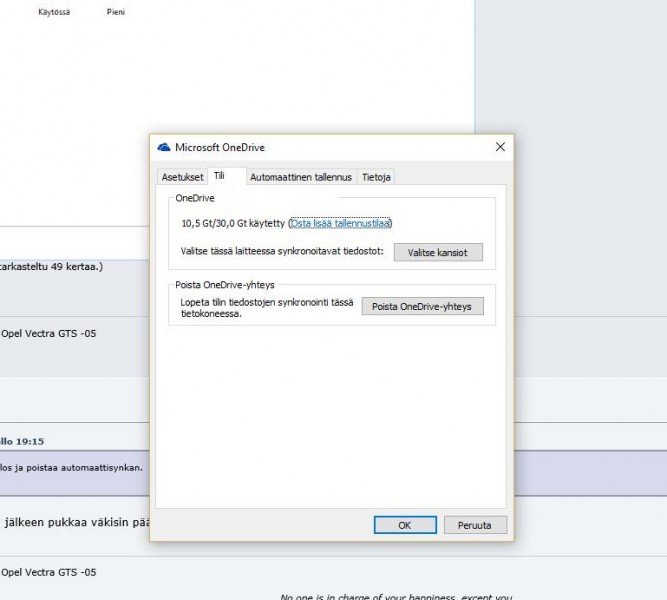Follow the Osta lisää tallennustilaa link
Screen dimensions: 667x600
pos(340,223)
